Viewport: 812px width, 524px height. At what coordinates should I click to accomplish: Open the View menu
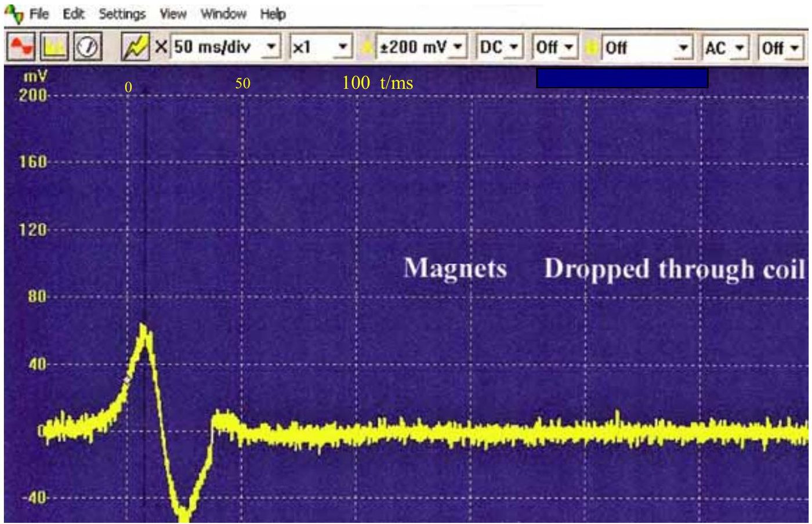click(173, 13)
